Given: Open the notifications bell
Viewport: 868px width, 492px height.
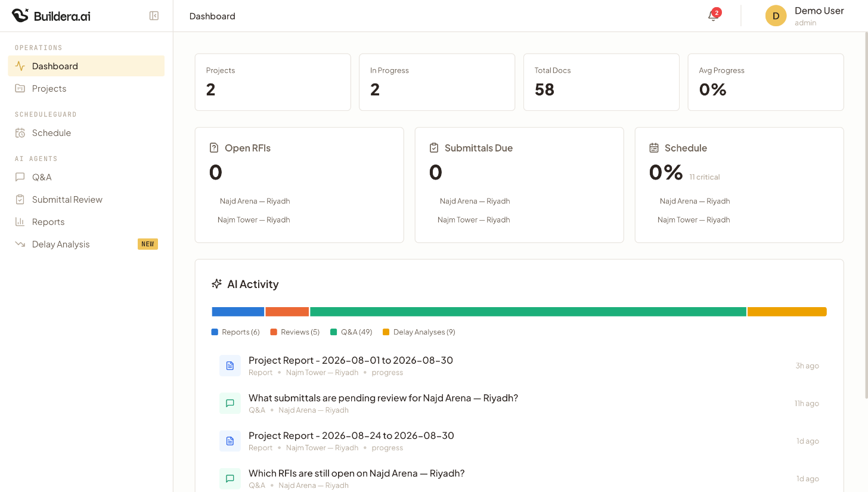Looking at the screenshot, I should [x=713, y=16].
